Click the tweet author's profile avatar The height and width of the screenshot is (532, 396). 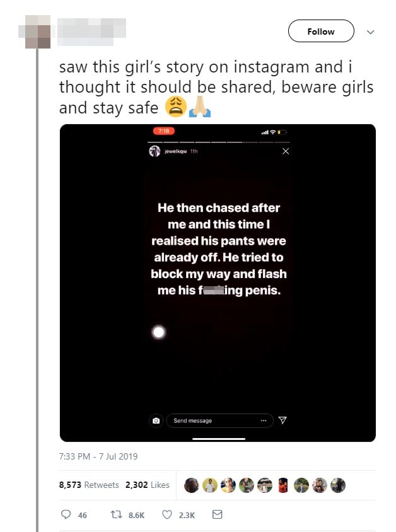(x=36, y=32)
